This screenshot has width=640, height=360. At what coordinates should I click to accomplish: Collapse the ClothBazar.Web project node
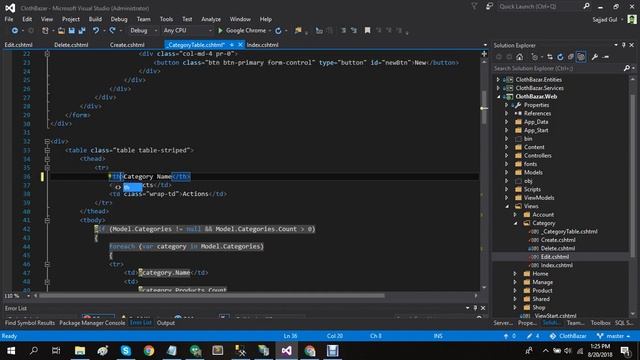498,97
